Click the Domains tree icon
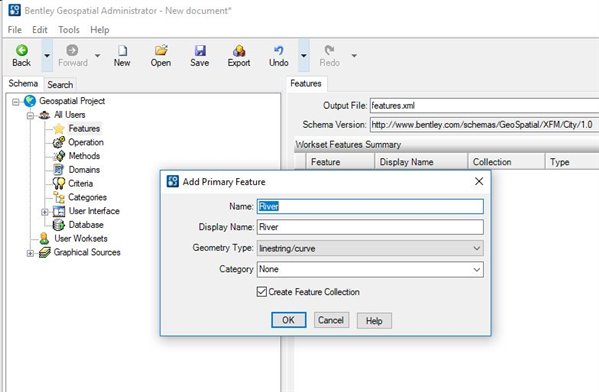This screenshot has width=599, height=392. click(58, 170)
